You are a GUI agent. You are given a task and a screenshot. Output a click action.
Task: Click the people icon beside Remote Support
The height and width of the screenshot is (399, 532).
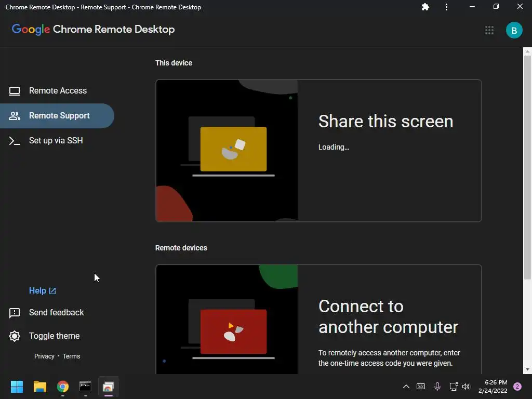pos(15,116)
